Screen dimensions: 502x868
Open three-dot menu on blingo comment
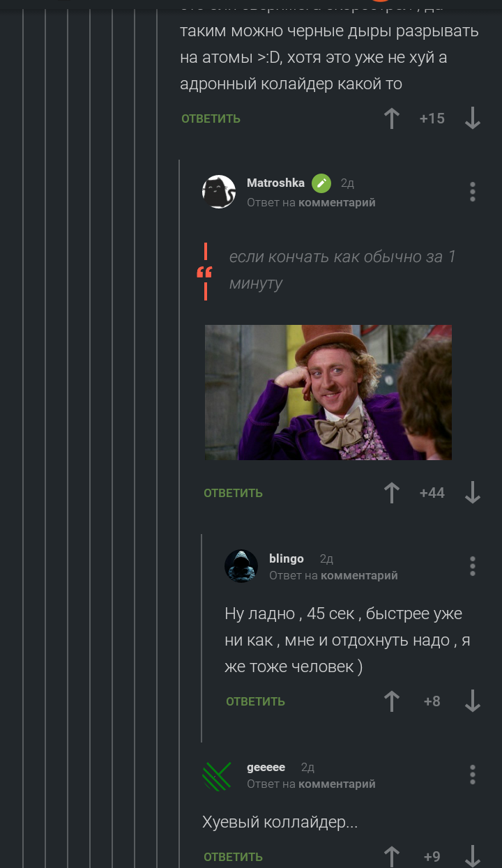473,566
